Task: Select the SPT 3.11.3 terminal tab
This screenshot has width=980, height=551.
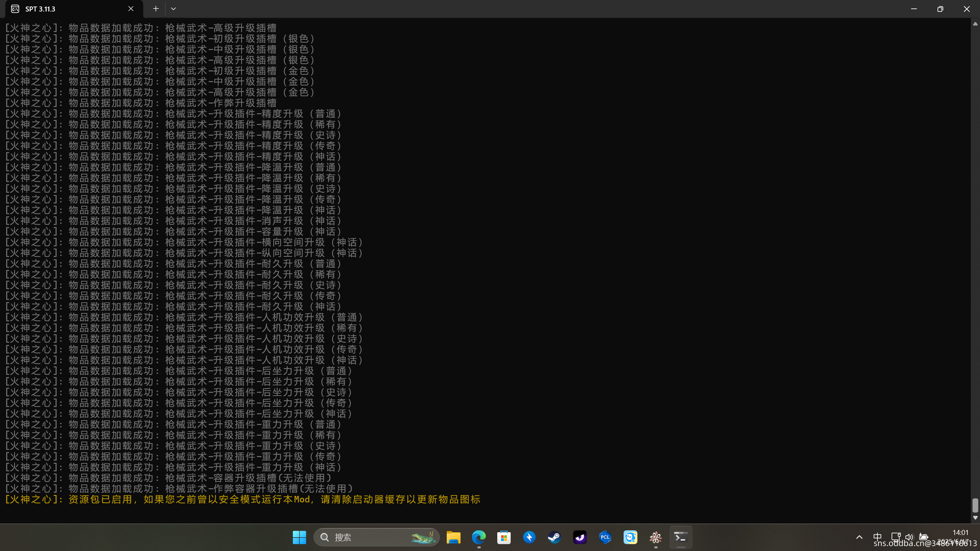Action: [74, 9]
